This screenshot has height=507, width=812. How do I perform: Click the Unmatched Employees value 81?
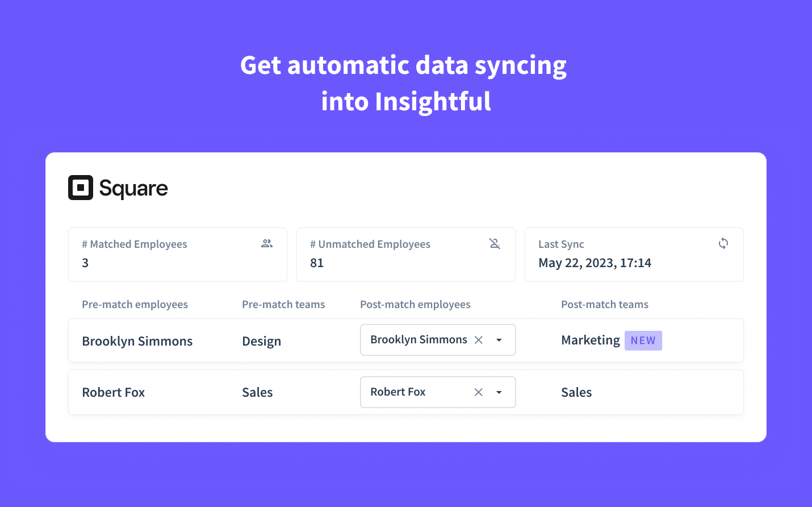tap(317, 263)
